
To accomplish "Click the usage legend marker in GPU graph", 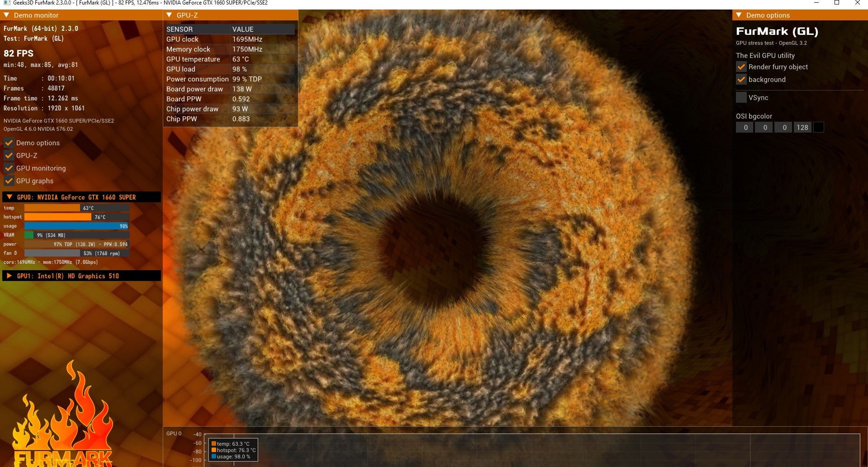I will coord(214,457).
